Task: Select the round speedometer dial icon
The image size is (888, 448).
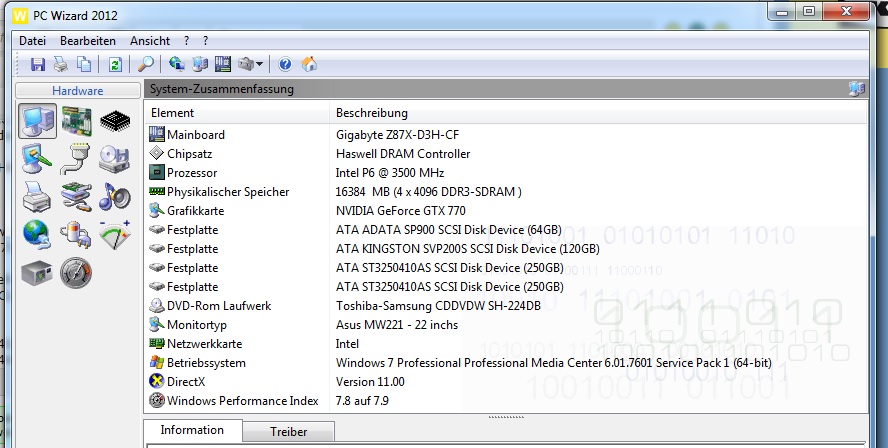Action: coord(76,273)
